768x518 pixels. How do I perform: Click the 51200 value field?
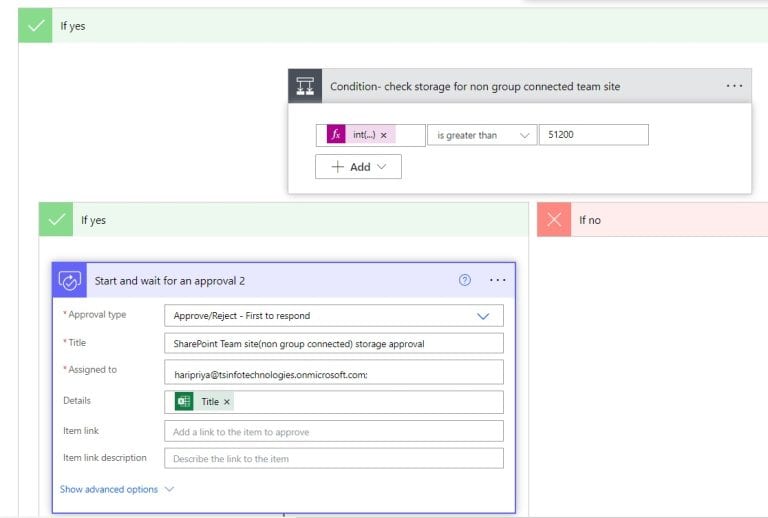tap(594, 135)
